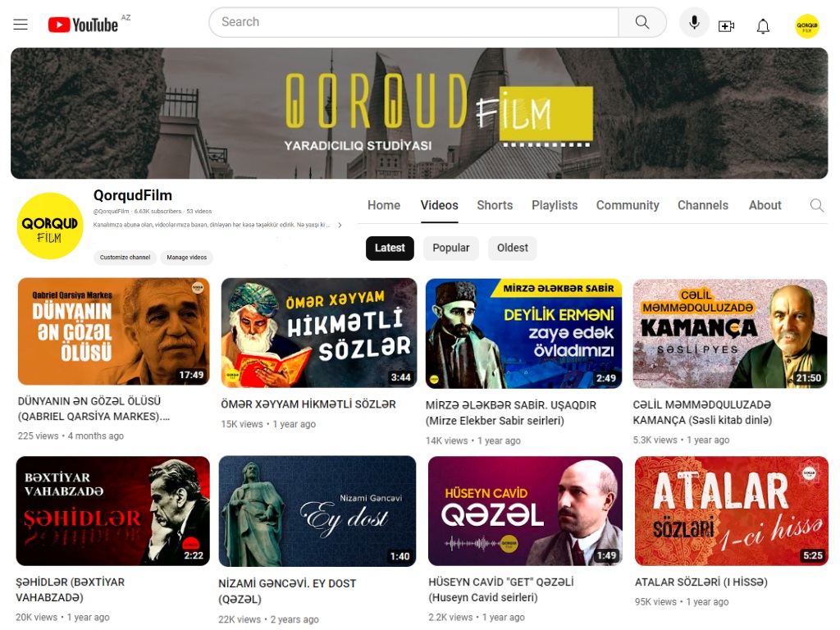The height and width of the screenshot is (630, 840).
Task: Search within the QorqudFilm channel
Action: (816, 205)
